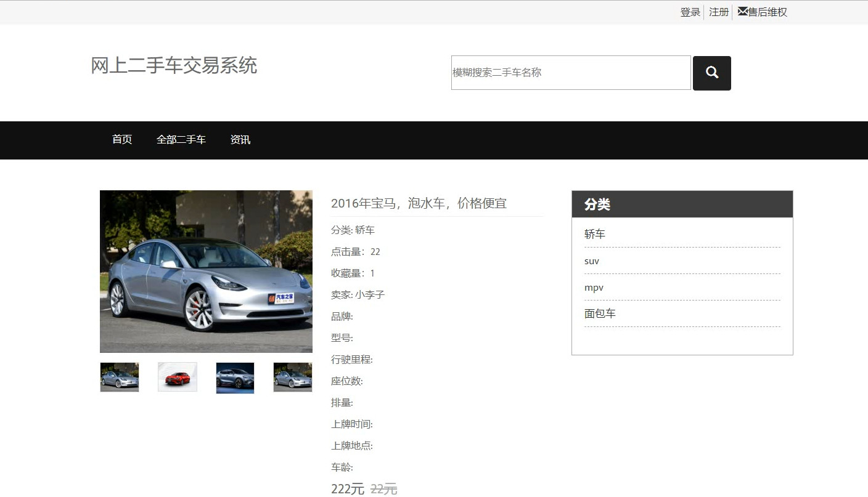
Task: Click the 分类 sidebar header
Action: (682, 204)
